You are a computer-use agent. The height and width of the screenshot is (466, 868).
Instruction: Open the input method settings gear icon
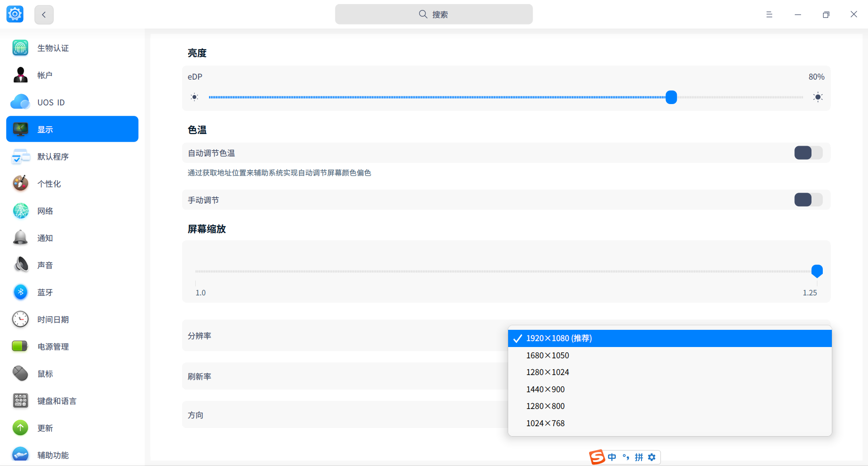tap(651, 457)
